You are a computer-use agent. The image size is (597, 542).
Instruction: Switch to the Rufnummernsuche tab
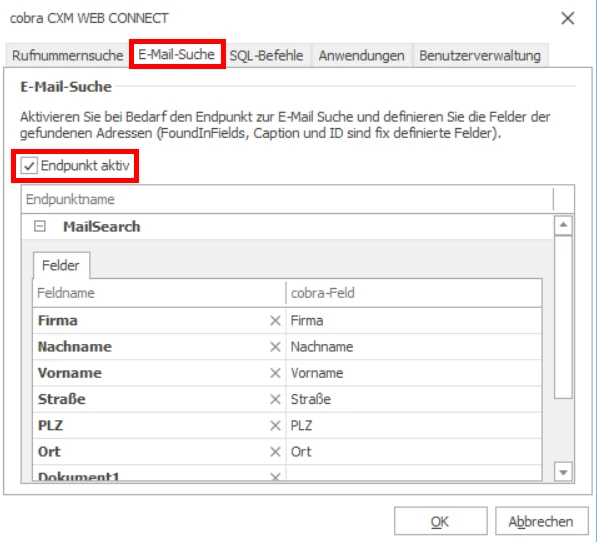point(67,56)
